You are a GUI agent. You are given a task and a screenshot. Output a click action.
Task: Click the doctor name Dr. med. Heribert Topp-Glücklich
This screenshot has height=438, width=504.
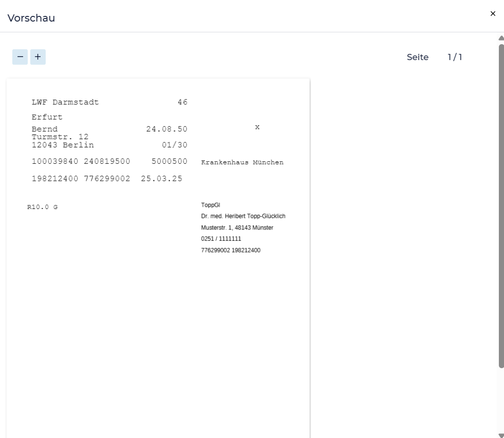tap(243, 216)
